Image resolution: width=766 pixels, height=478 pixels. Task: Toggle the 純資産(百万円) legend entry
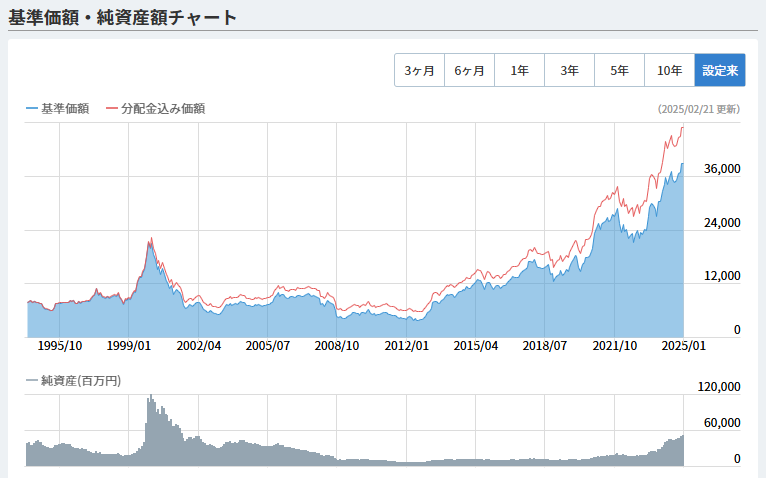[73, 380]
